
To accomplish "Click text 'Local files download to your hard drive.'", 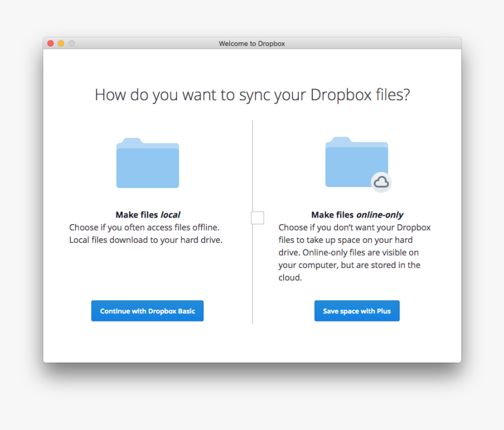I will (x=146, y=240).
